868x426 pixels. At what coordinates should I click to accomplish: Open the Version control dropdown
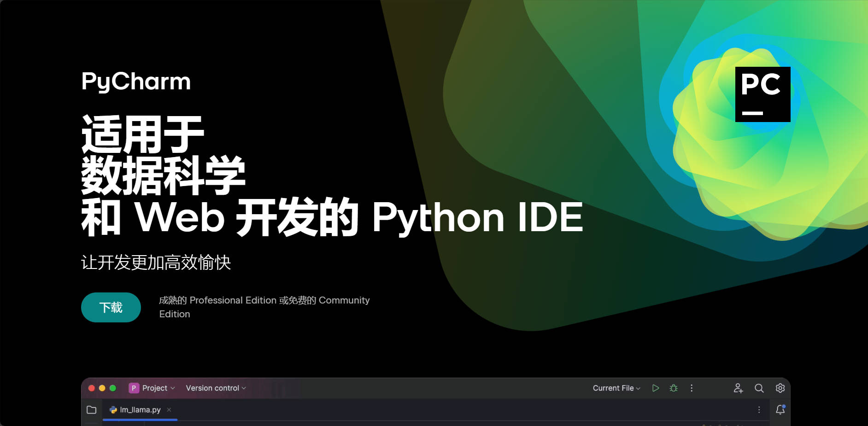click(216, 388)
